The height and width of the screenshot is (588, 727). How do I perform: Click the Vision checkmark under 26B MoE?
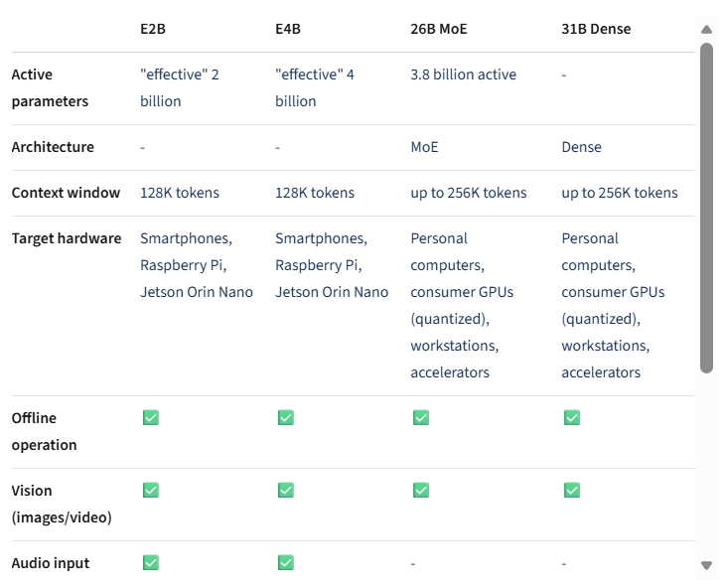(x=421, y=491)
